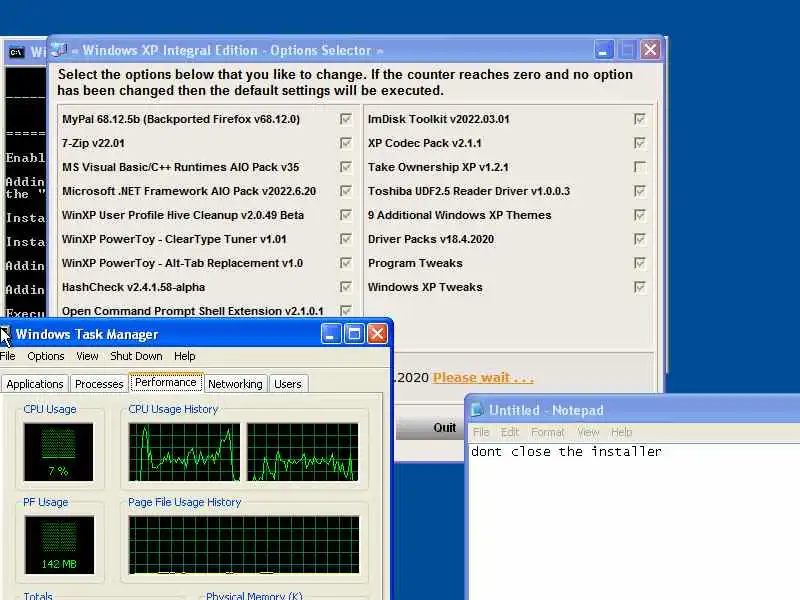Viewport: 800px width, 600px height.
Task: Toggle Driver Packs v18.4.2020 checkbox
Action: pos(639,239)
